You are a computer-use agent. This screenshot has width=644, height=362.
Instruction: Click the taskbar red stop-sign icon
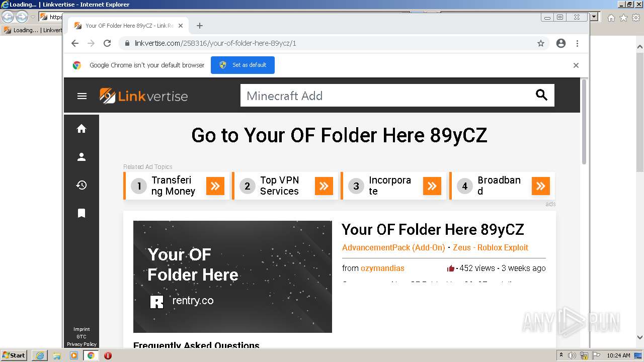point(108,355)
